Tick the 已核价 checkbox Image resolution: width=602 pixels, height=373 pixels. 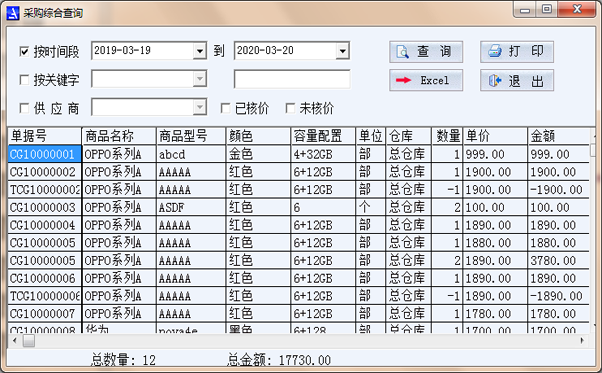click(226, 108)
